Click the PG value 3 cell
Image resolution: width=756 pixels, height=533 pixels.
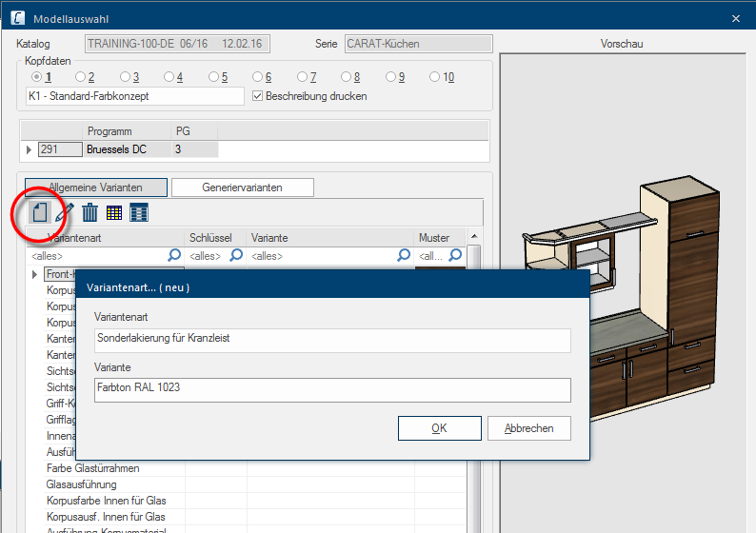[x=195, y=149]
